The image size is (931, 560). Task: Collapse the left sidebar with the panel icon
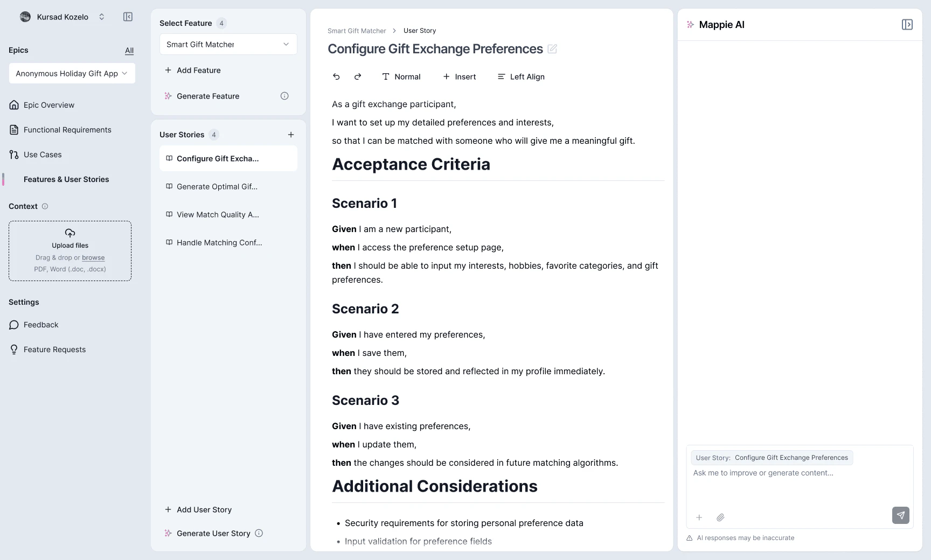click(128, 17)
